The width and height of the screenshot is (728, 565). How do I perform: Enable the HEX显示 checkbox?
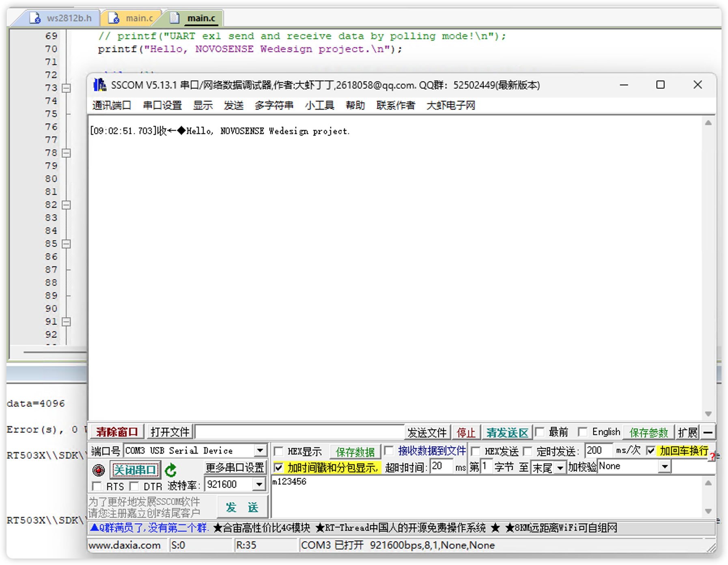(279, 451)
